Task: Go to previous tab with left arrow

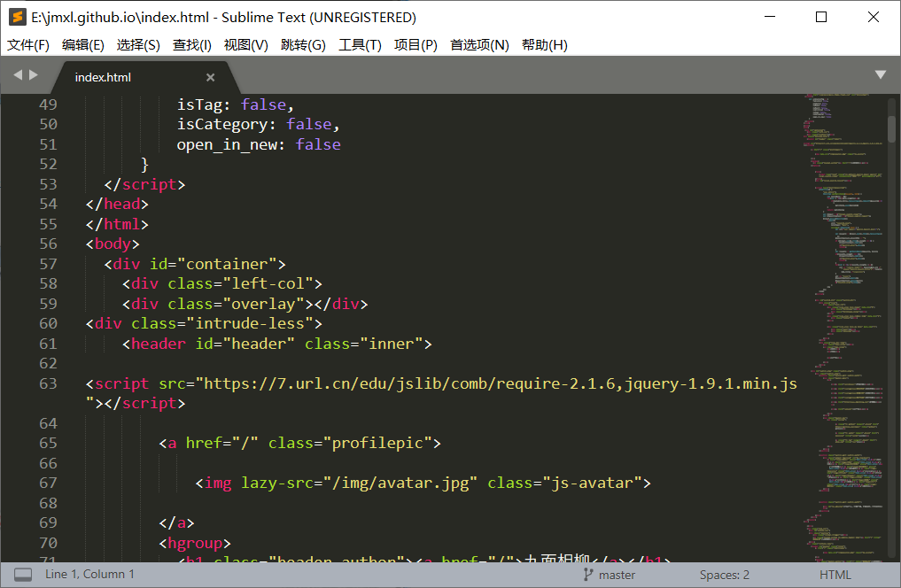Action: pyautogui.click(x=18, y=74)
